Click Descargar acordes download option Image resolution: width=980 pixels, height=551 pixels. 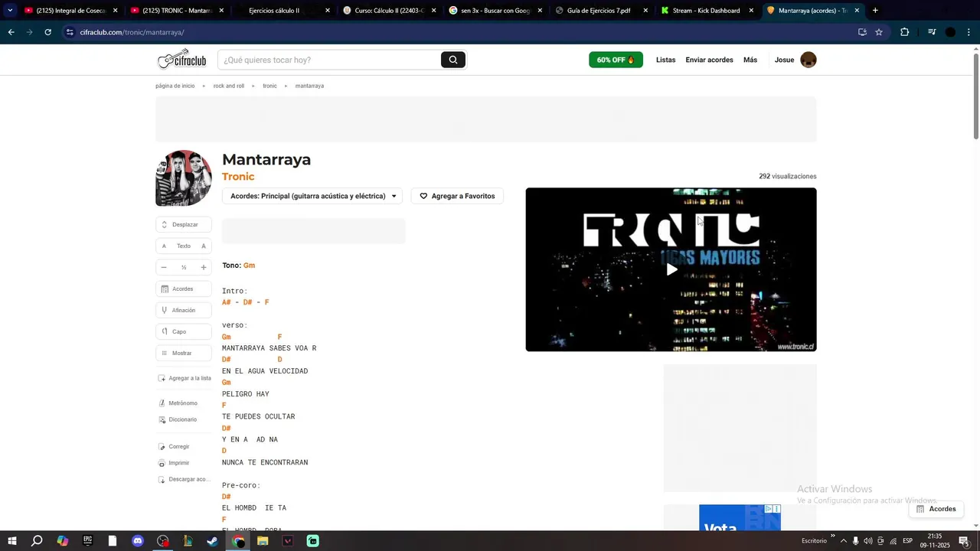(184, 479)
